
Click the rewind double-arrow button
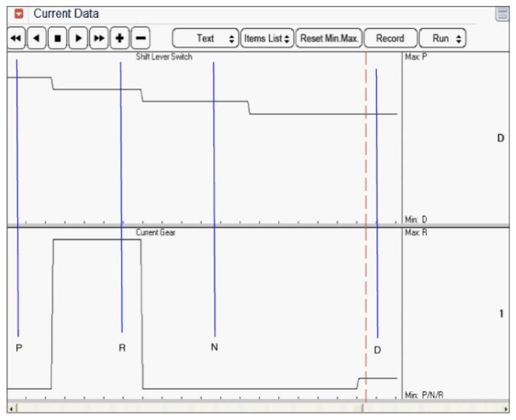(16, 39)
